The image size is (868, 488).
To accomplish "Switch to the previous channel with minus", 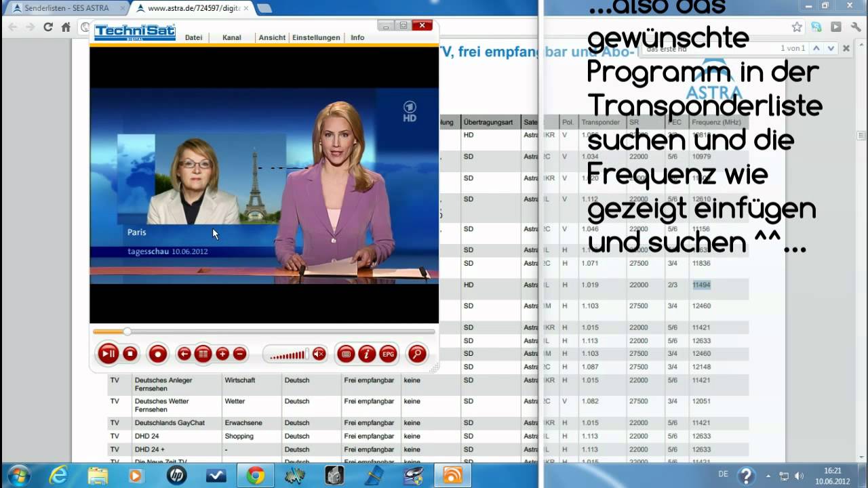I will coord(239,353).
